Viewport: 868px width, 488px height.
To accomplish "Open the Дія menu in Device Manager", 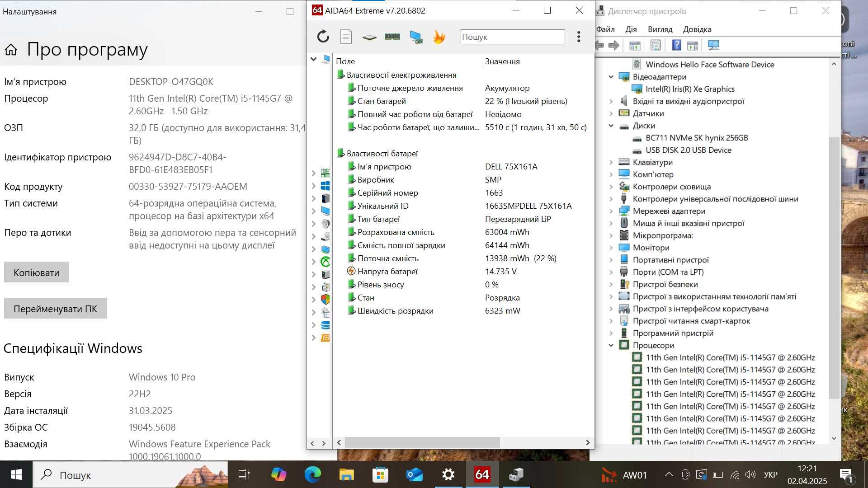I will pos(631,29).
